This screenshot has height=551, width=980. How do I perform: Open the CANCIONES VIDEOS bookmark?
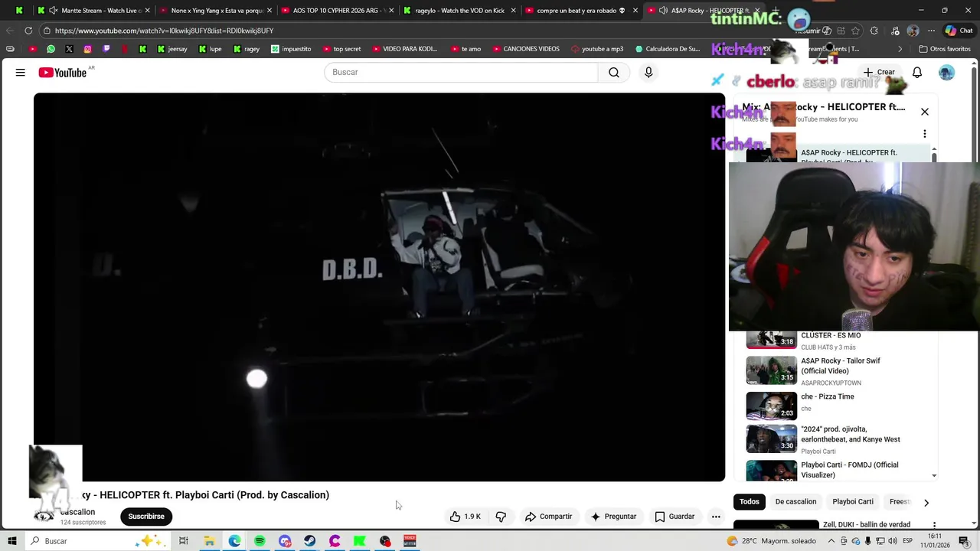[x=525, y=49]
